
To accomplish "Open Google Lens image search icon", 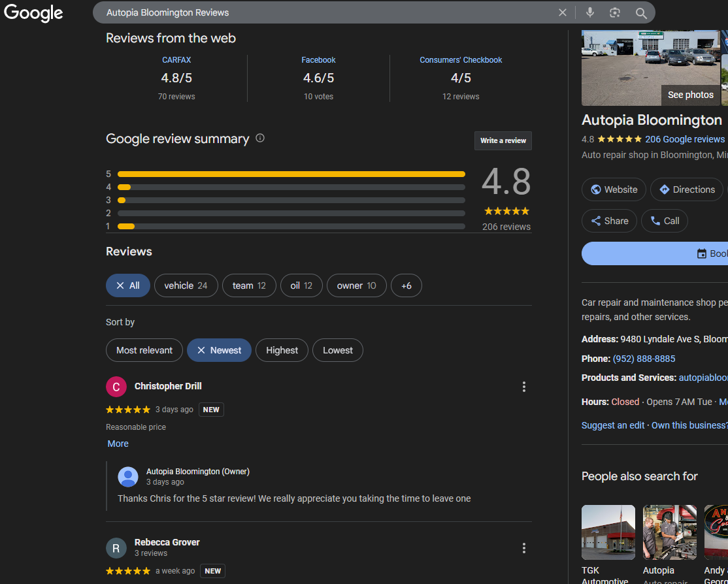I will pyautogui.click(x=615, y=12).
